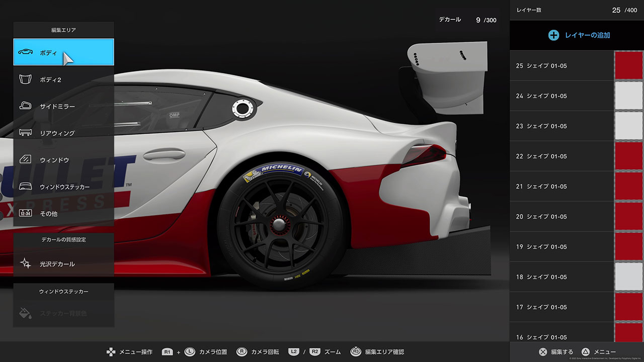The image size is (644, 362).
Task: Click the white swatch of layer 24
Action: [629, 96]
